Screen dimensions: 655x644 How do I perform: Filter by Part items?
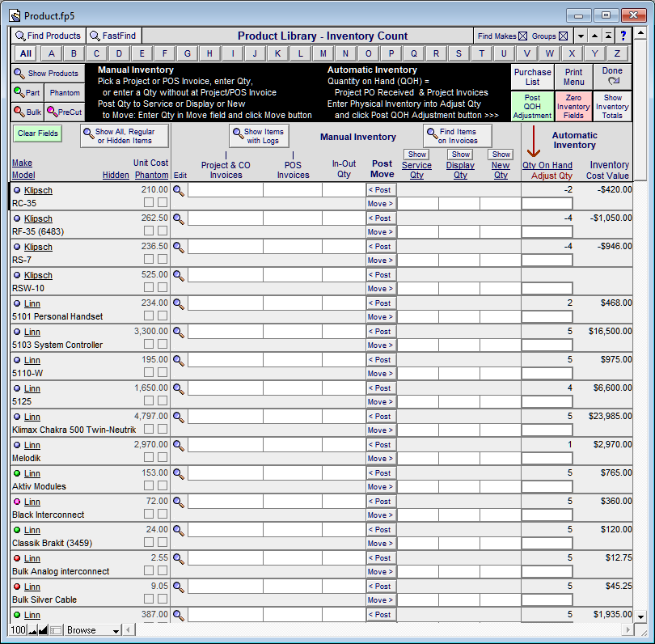click(x=27, y=93)
